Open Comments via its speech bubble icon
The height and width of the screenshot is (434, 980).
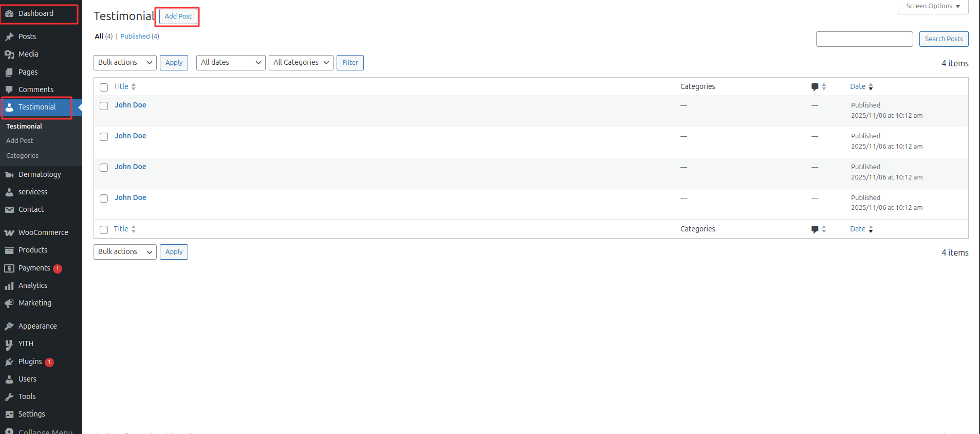coord(9,89)
